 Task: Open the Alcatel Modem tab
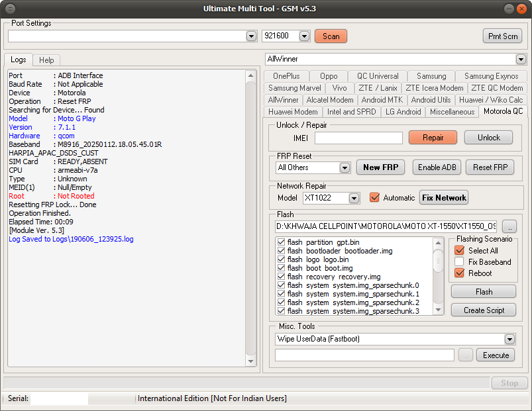click(x=330, y=100)
